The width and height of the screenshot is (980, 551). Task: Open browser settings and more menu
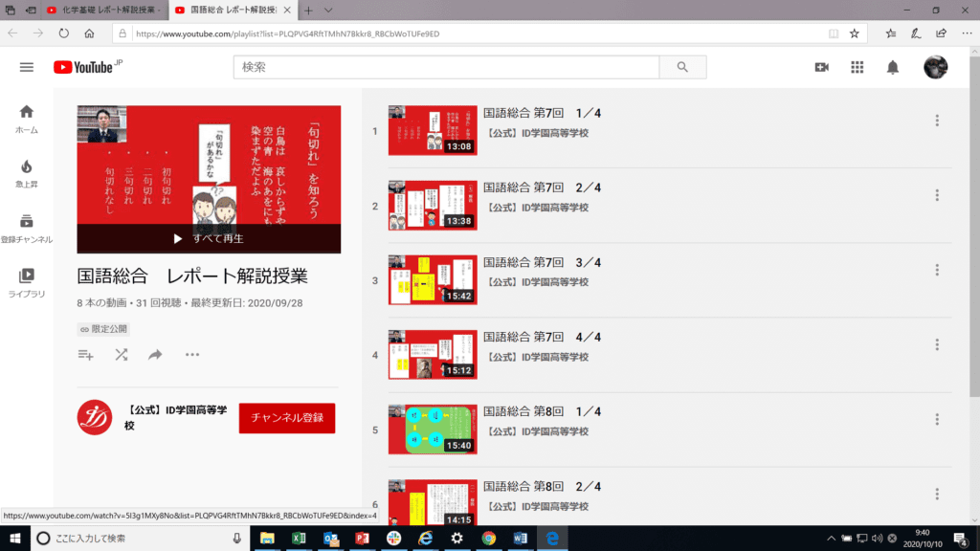pyautogui.click(x=967, y=33)
